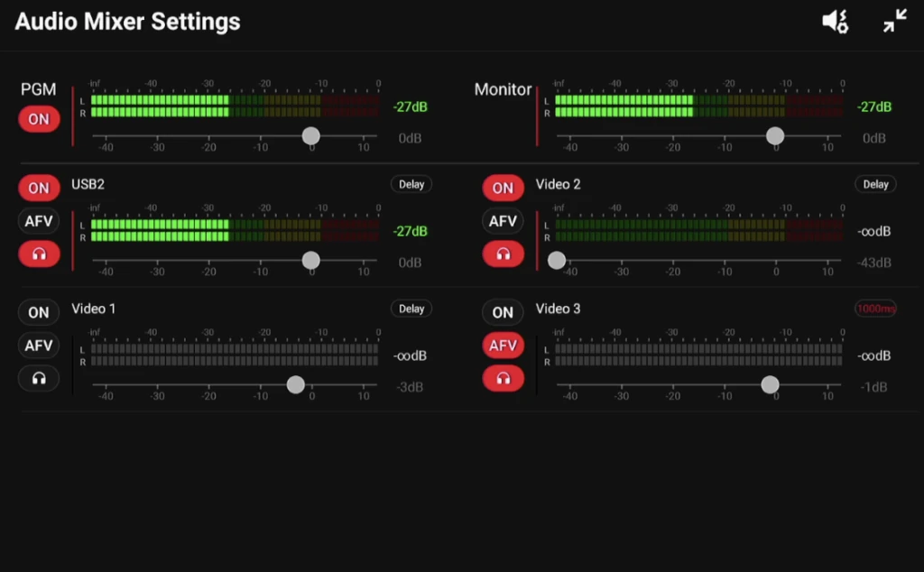Image resolution: width=924 pixels, height=572 pixels.
Task: Open the Video 2 Delay setting
Action: coord(875,184)
